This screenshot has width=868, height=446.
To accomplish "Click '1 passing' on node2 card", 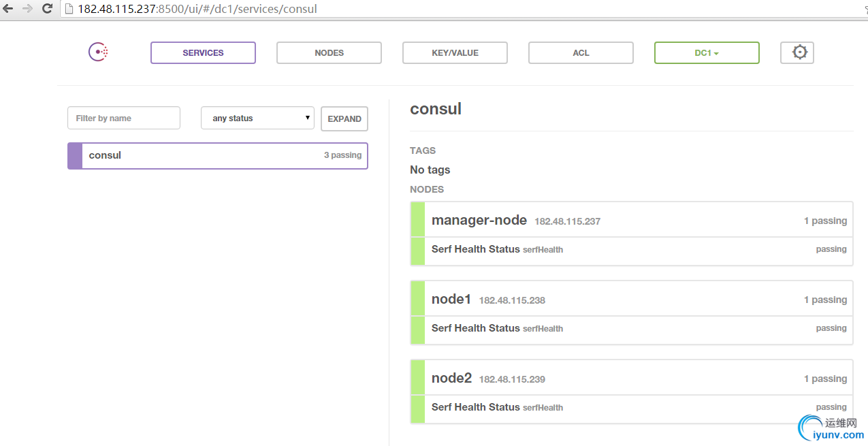I will tap(825, 379).
